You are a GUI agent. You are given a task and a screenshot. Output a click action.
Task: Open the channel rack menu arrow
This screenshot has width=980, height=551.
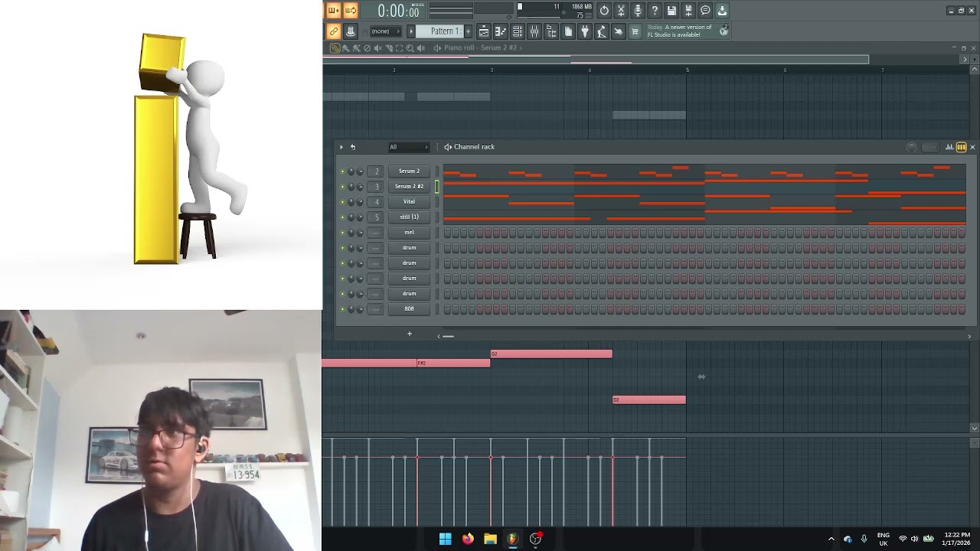[x=341, y=147]
